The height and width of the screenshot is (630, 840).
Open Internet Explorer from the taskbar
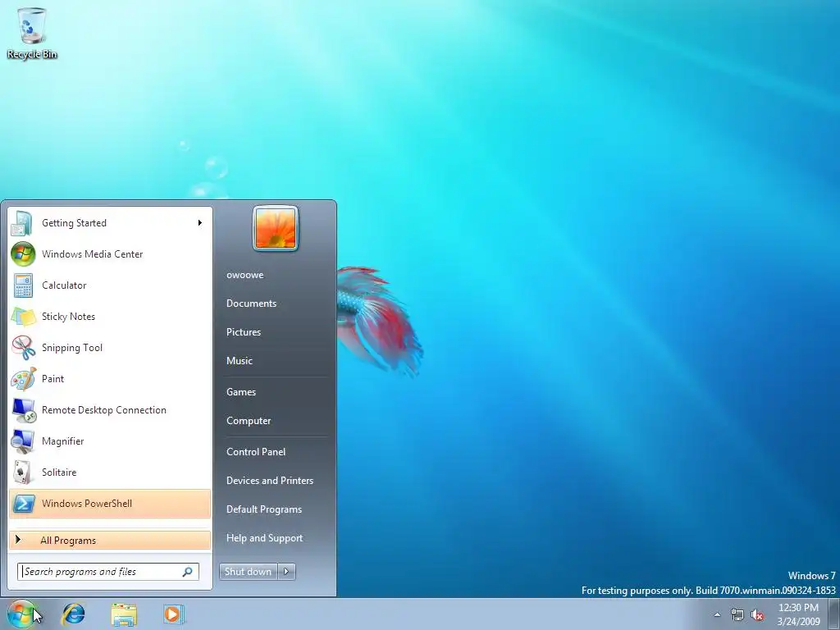(73, 614)
